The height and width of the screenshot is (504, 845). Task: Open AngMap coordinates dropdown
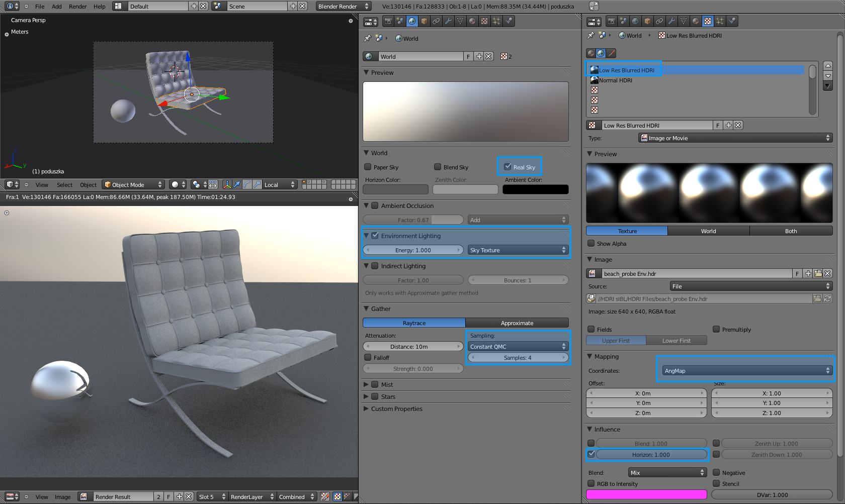747,370
